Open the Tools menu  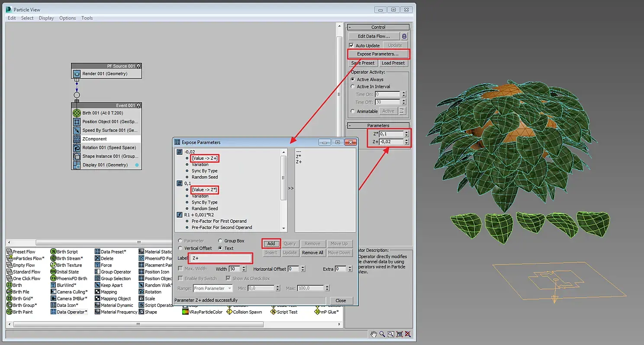tap(87, 18)
